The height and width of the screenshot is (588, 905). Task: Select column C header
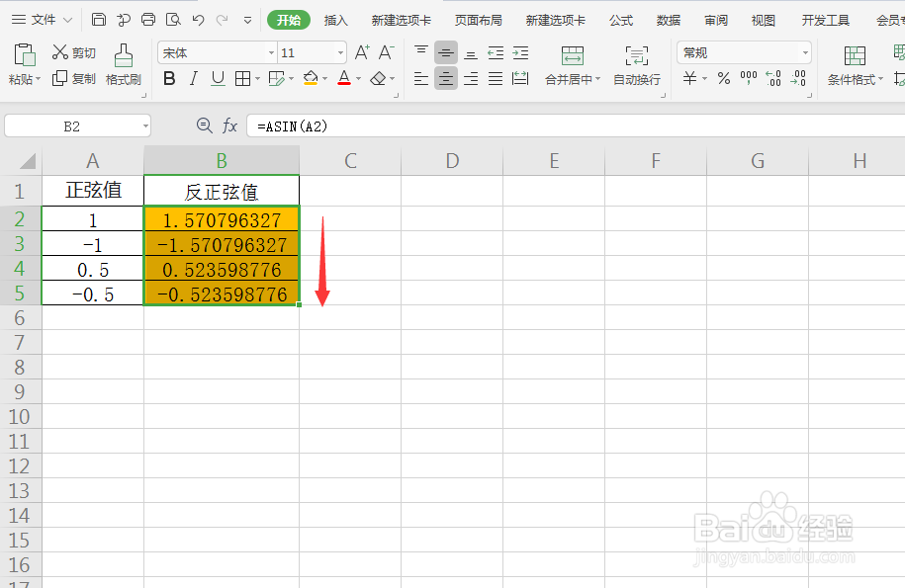[350, 160]
